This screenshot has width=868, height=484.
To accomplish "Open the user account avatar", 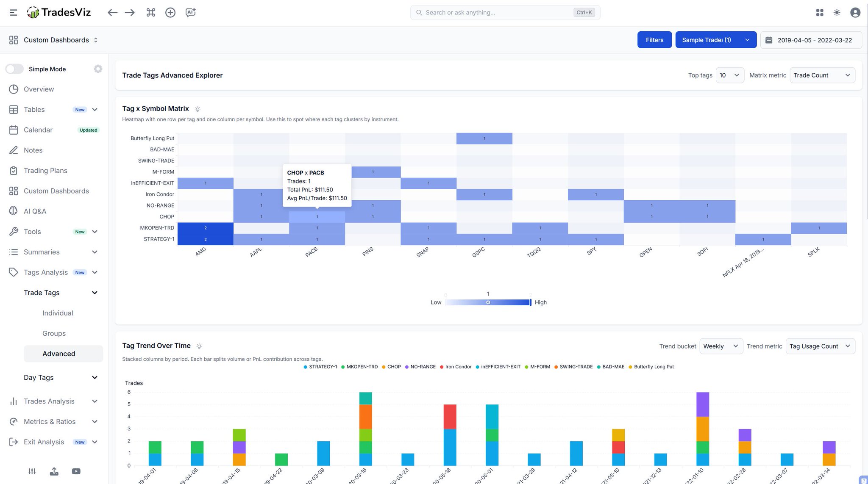I will [x=855, y=13].
